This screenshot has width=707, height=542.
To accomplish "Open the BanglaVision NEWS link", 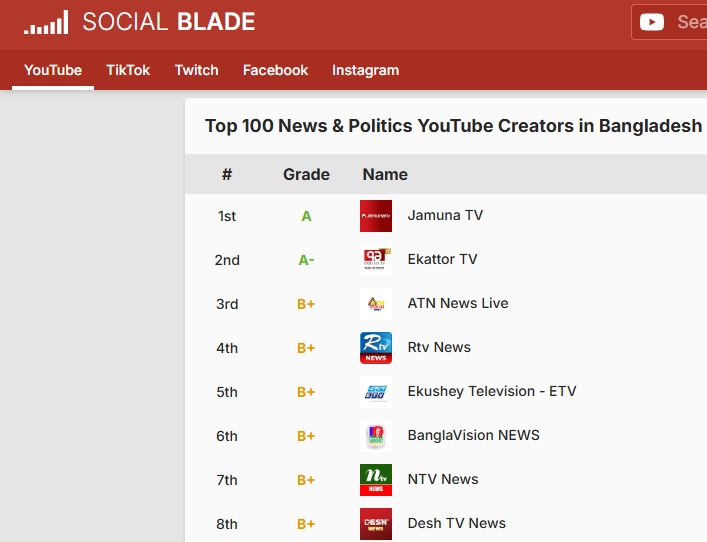I will 473,435.
